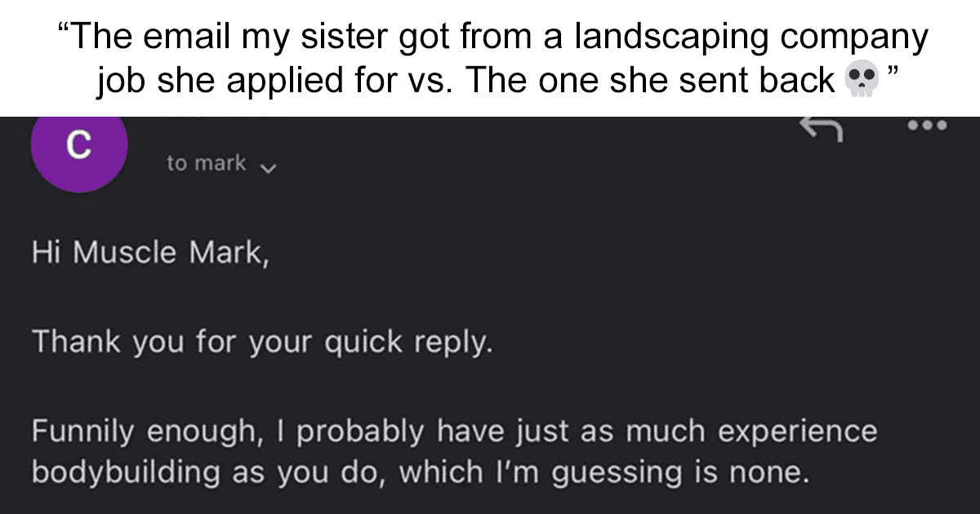The height and width of the screenshot is (514, 980).
Task: Click the purple sender avatar C
Action: click(x=78, y=148)
